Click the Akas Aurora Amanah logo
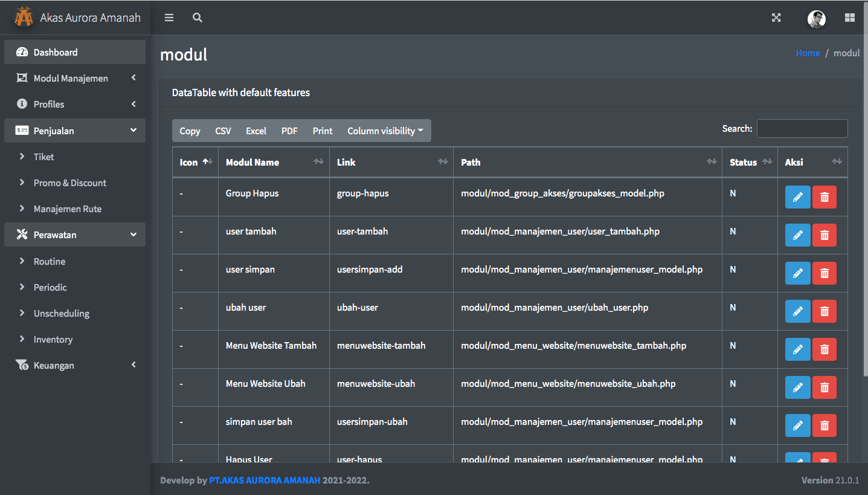Screen dimensions: 868x495 tap(24, 18)
